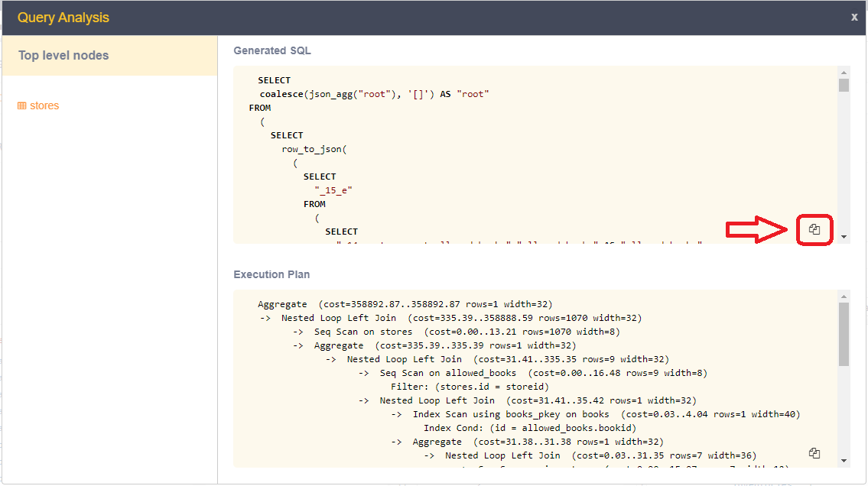Click the Execution Plan heading
This screenshot has width=868, height=486.
pyautogui.click(x=271, y=274)
